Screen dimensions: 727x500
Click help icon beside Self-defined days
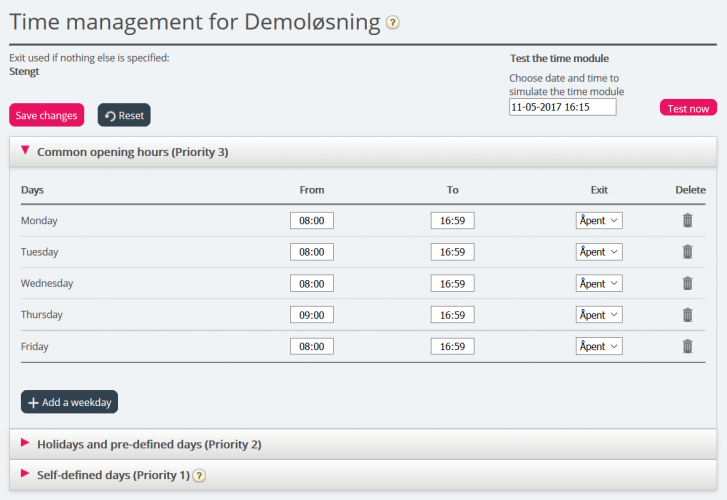coord(199,475)
